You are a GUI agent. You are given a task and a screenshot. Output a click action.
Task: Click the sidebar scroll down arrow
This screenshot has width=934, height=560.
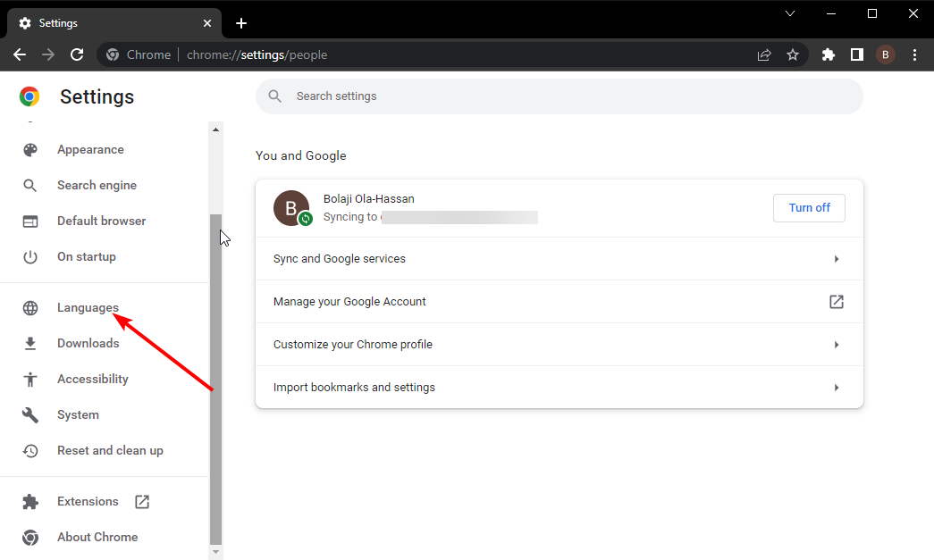coord(215,552)
